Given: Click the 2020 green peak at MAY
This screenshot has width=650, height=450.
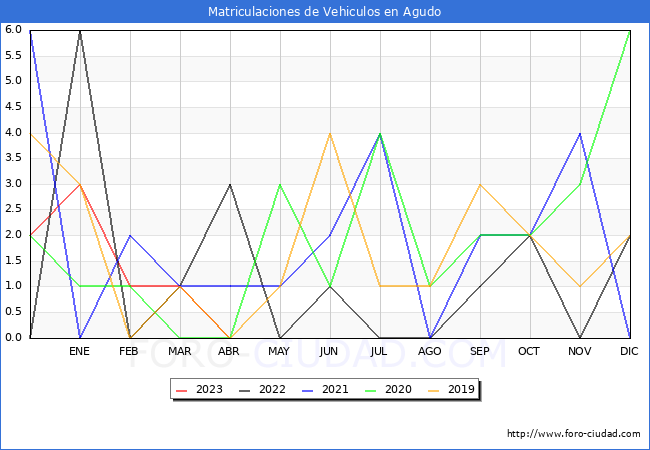Looking at the screenshot, I should pos(280,184).
